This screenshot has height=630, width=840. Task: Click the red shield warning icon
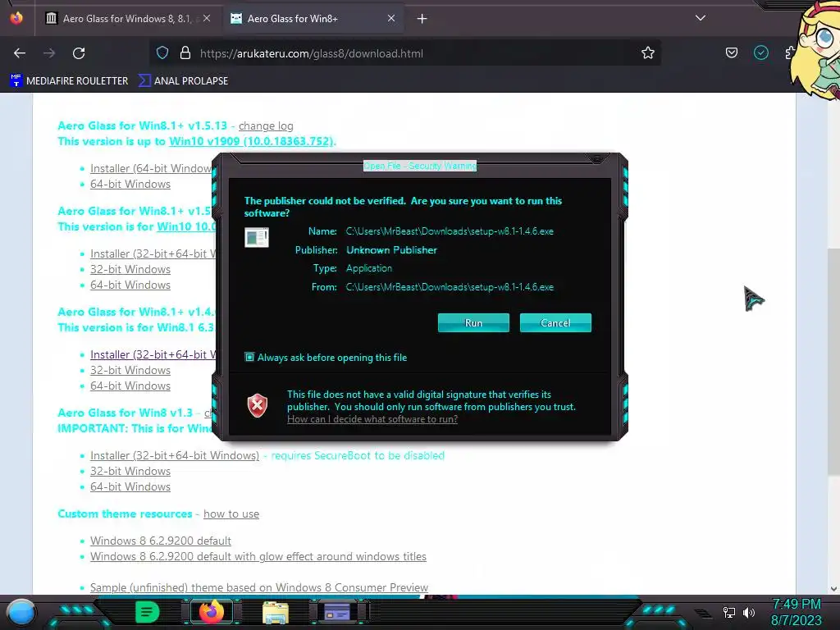[x=257, y=405]
